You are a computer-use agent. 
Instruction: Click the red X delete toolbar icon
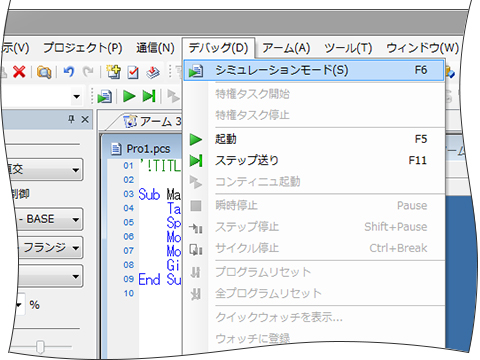tap(19, 72)
